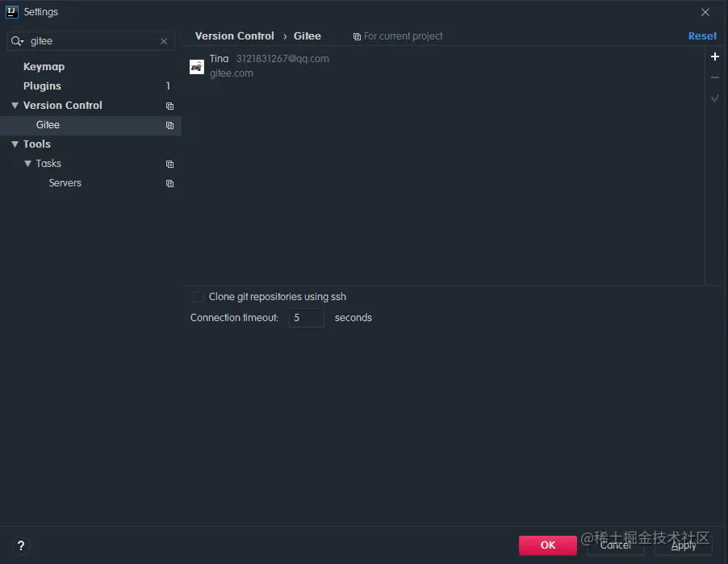Close the Settings dialog window
This screenshot has width=728, height=564.
pyautogui.click(x=705, y=12)
